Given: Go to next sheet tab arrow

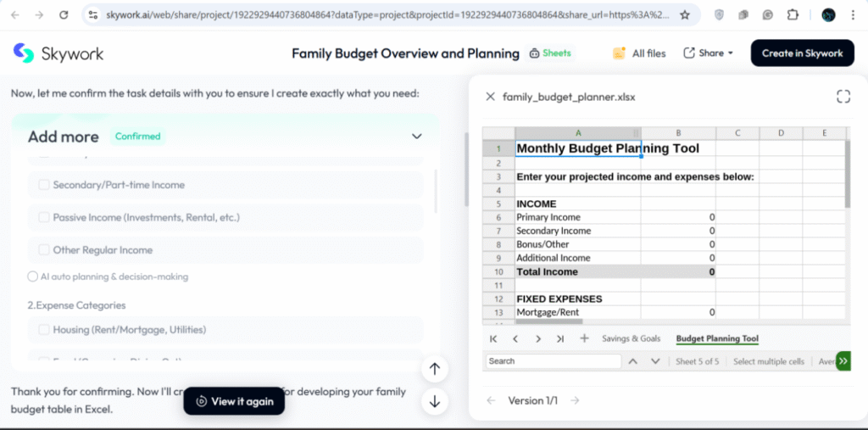Looking at the screenshot, I should (x=538, y=338).
